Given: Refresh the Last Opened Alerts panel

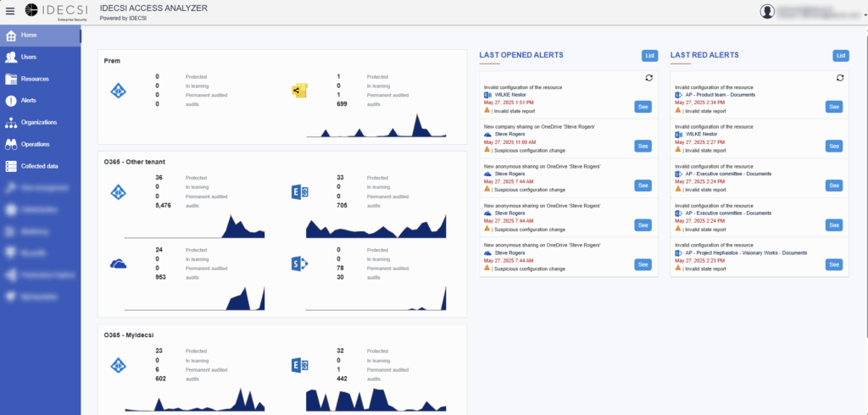Looking at the screenshot, I should pos(648,78).
